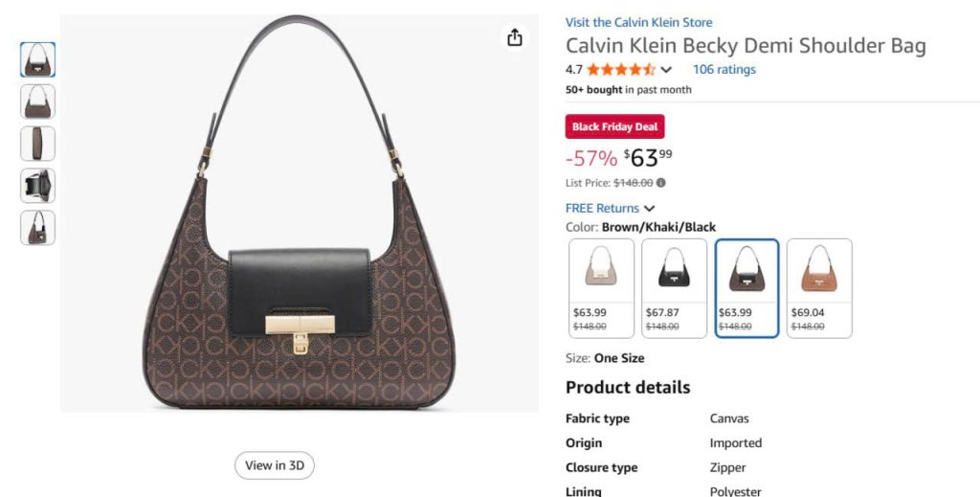The width and height of the screenshot is (980, 497).
Task: Click the share icon above product image
Action: (515, 37)
